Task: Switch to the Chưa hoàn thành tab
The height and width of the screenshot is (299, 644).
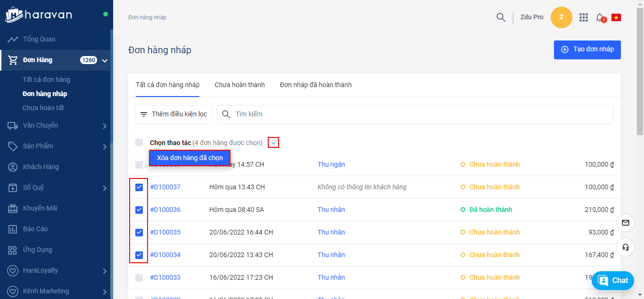Action: coord(239,85)
